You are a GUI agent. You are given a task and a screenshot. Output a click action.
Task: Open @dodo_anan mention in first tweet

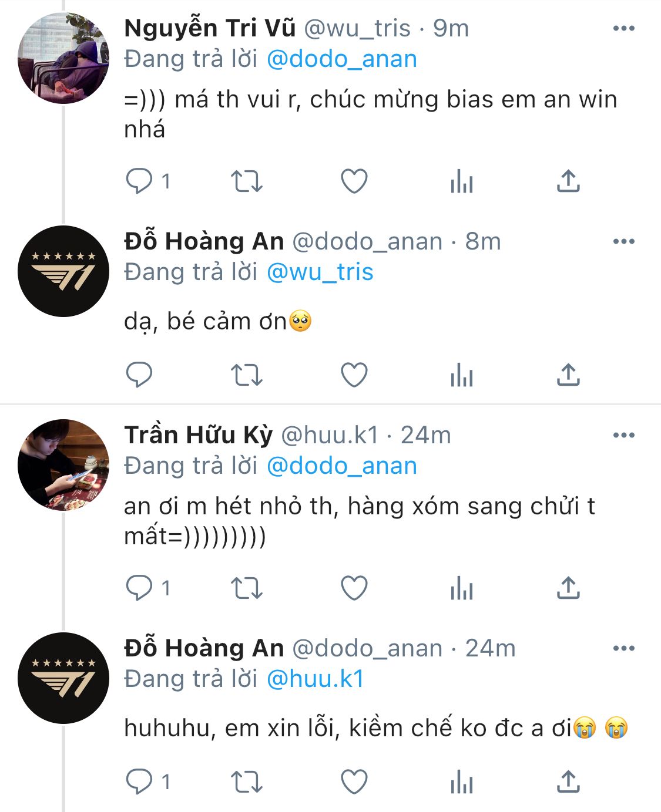tap(341, 59)
